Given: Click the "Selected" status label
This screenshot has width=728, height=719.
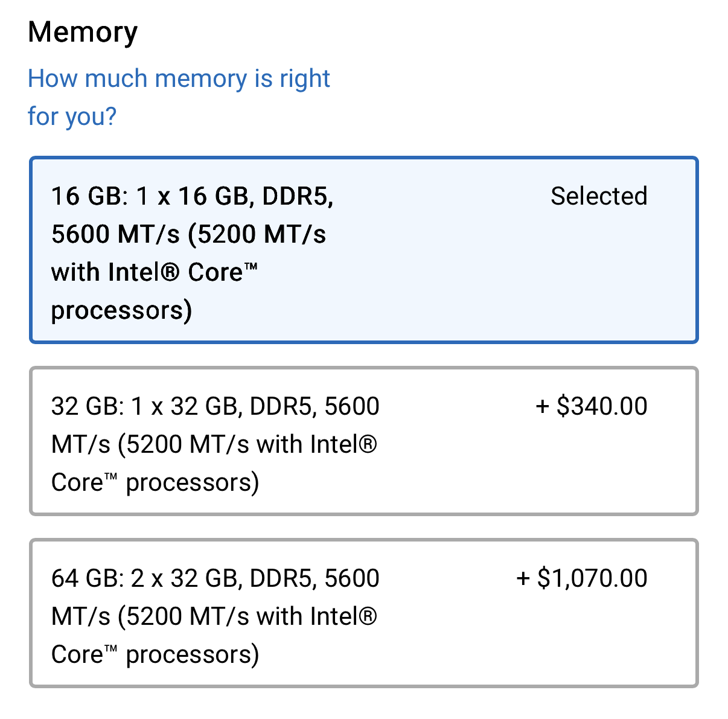Looking at the screenshot, I should pos(598,196).
